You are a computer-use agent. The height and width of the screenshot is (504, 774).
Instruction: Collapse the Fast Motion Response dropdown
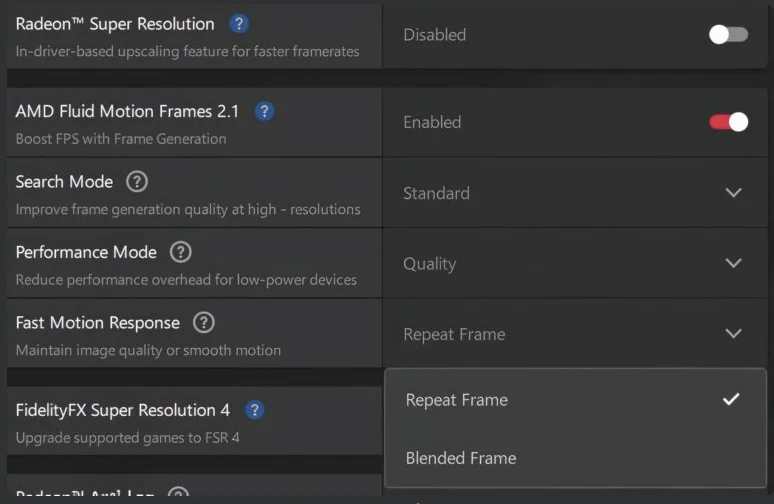[x=733, y=334]
